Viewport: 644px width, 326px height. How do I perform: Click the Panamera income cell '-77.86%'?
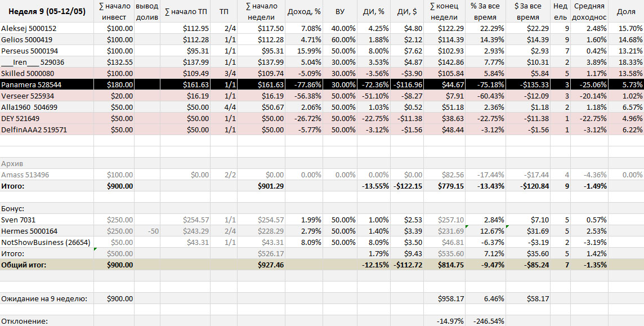(304, 84)
